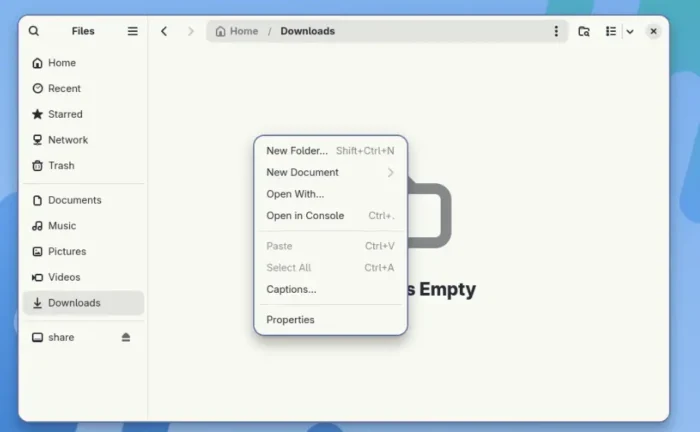
Task: Open the New Document submenu
Action: [330, 172]
